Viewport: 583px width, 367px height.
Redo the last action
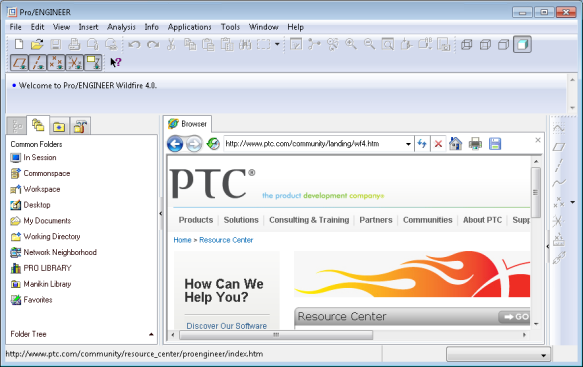pyautogui.click(x=153, y=45)
